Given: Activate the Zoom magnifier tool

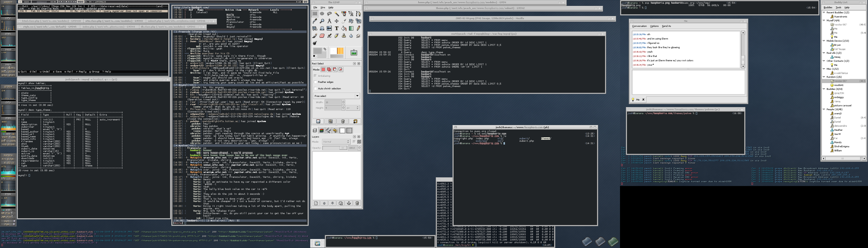Looking at the screenshot, I should pos(322,21).
